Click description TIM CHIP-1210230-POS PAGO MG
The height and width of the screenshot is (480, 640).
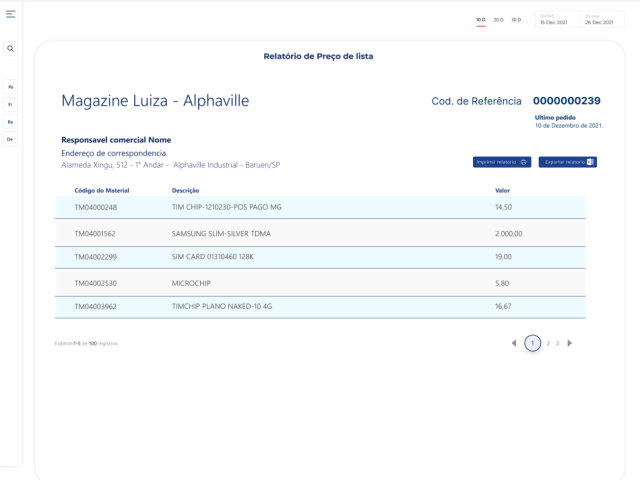point(227,207)
